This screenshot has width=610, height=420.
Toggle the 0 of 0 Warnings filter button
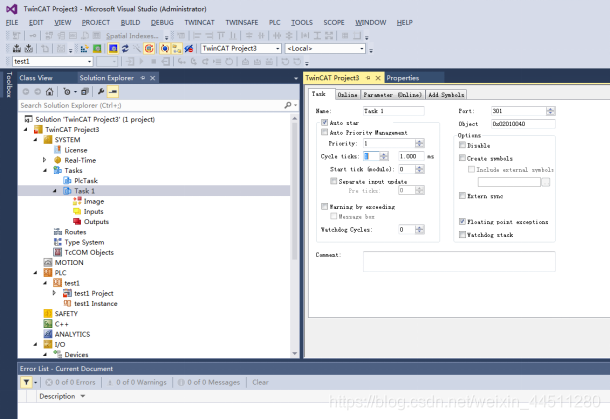[x=137, y=382]
